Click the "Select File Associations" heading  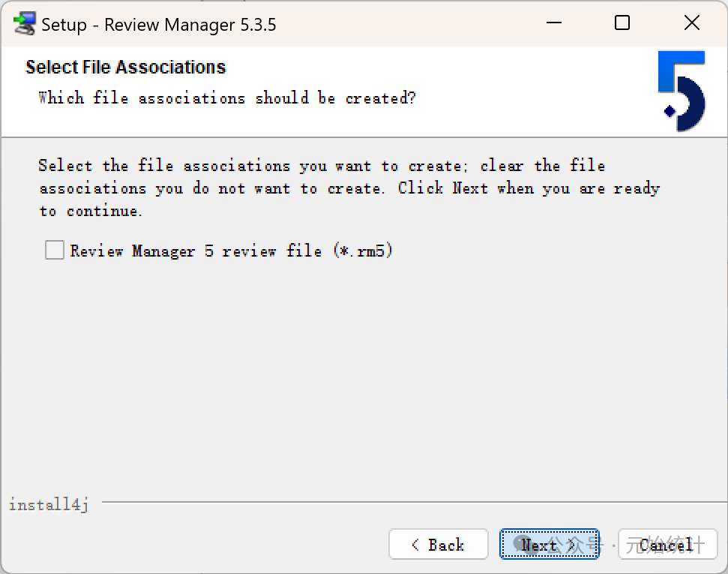pyautogui.click(x=126, y=68)
